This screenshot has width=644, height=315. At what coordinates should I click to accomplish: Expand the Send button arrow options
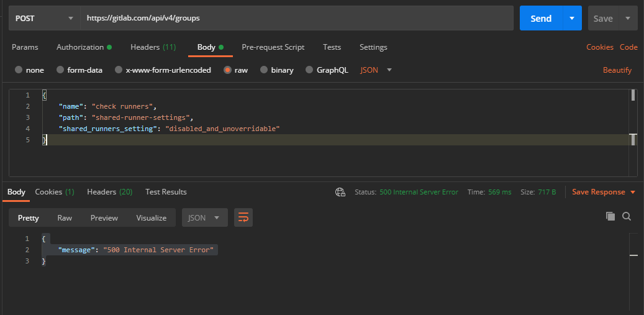(572, 19)
